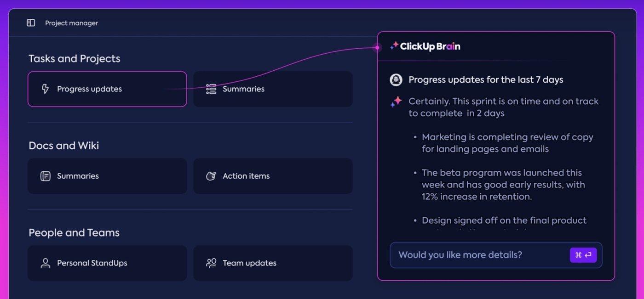Viewport: 644px width, 299px height.
Task: Open the Personal StandUps card
Action: click(x=107, y=263)
